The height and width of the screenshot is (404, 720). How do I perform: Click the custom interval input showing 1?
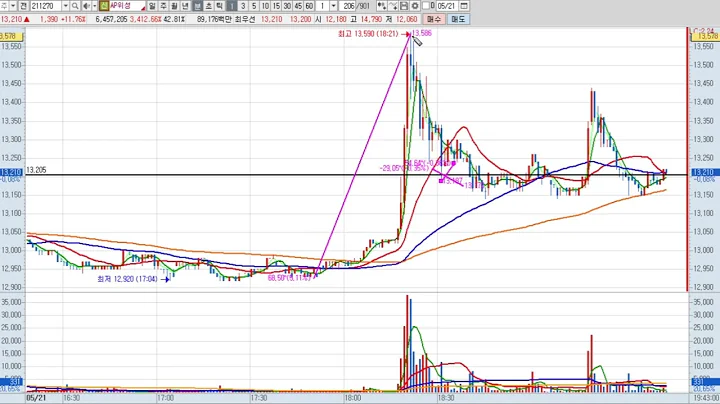coord(323,6)
